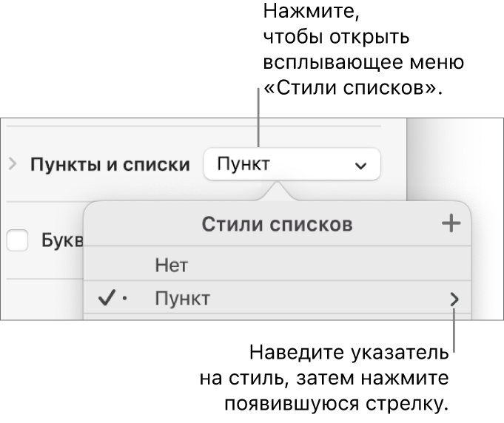
Task: Click the separator line above Пункты и списки
Action: (192, 126)
